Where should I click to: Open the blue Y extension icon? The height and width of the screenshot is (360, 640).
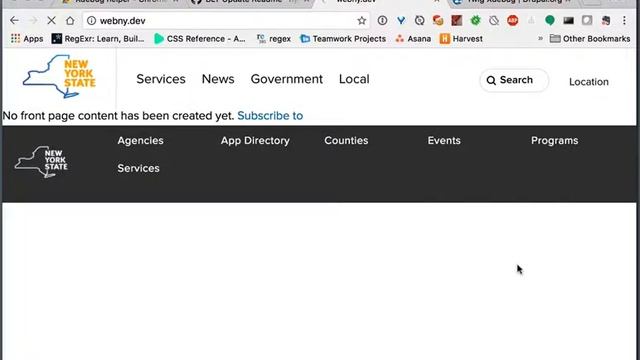click(401, 20)
